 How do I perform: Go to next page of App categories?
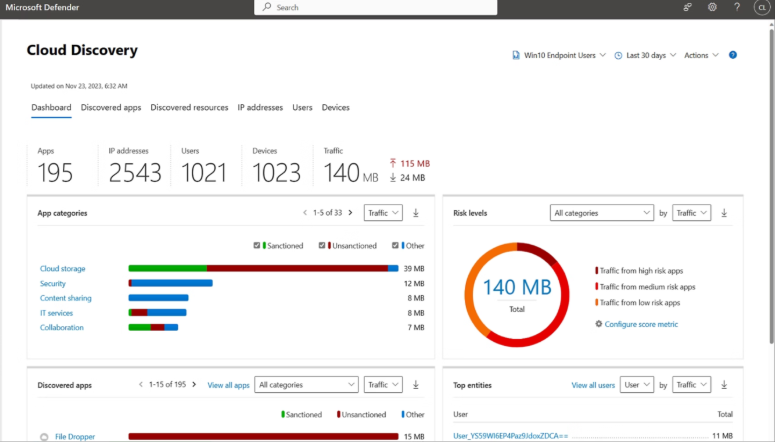(350, 213)
